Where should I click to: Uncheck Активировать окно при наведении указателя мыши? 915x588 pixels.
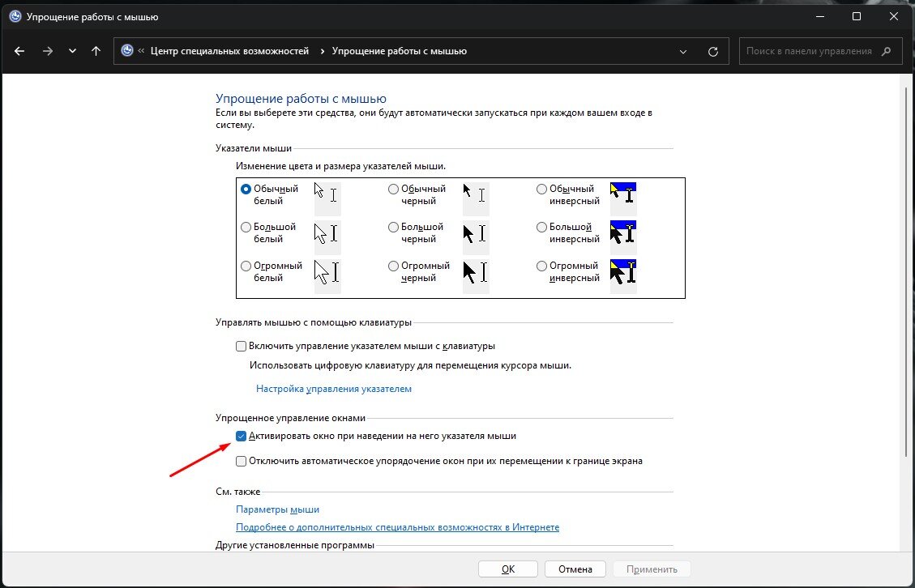(x=241, y=436)
